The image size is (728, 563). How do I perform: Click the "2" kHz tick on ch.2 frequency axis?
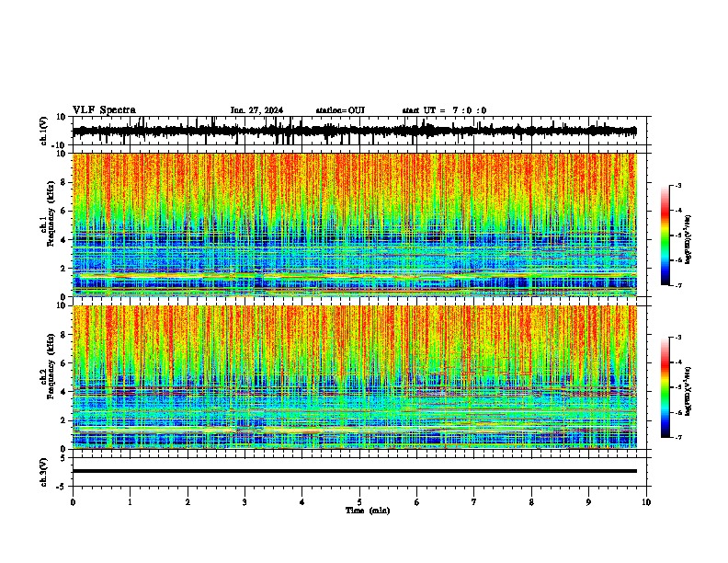pos(63,420)
